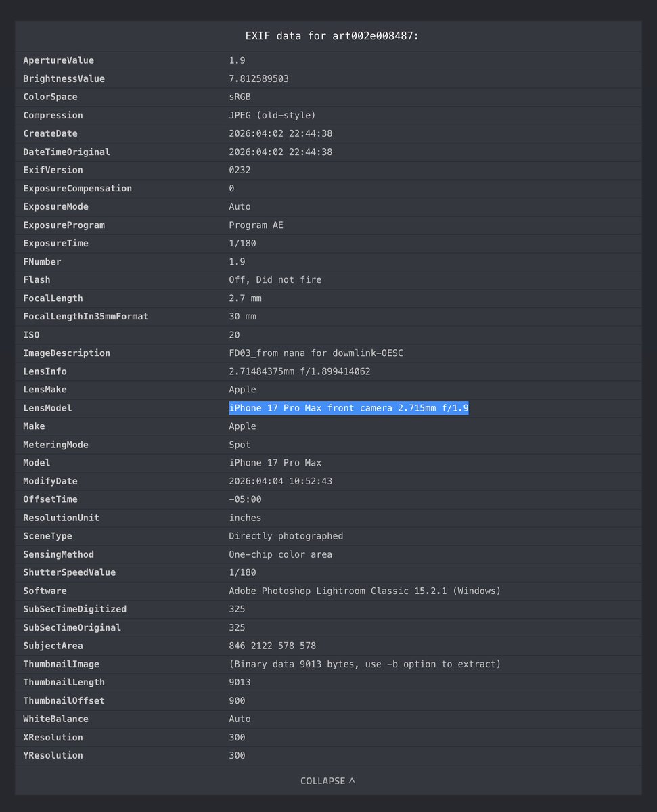This screenshot has height=812, width=657.
Task: Click FocalLengthIn35mmFormat value '30 mm'
Action: (242, 316)
